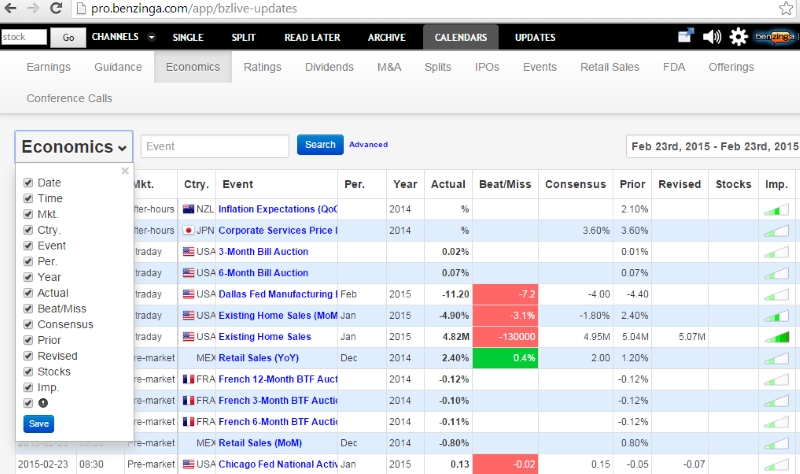Bookmark page with the star icon
This screenshot has height=474, width=800.
pyautogui.click(x=786, y=8)
